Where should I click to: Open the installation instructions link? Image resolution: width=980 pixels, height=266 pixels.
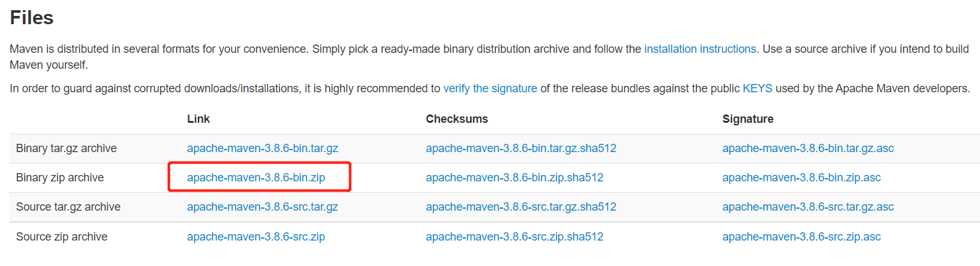[x=700, y=48]
